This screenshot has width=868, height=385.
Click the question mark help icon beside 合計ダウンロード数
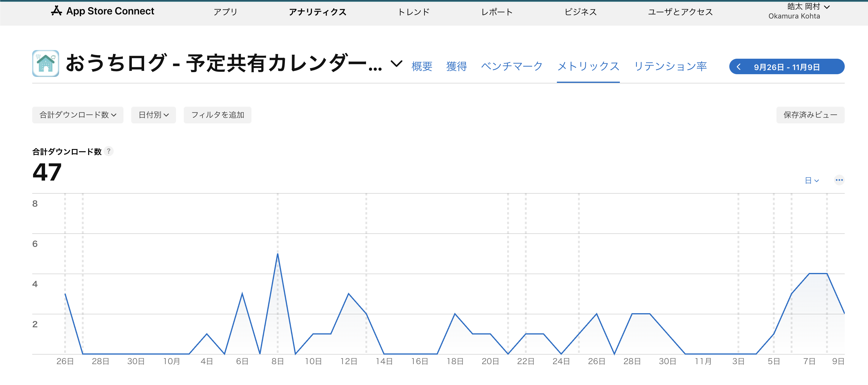(x=109, y=151)
